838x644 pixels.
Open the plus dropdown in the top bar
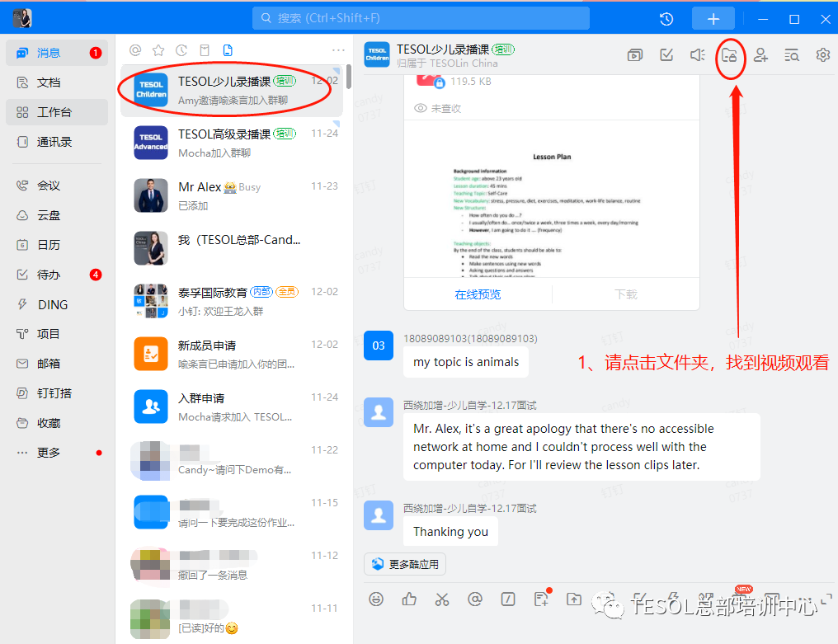tap(713, 17)
